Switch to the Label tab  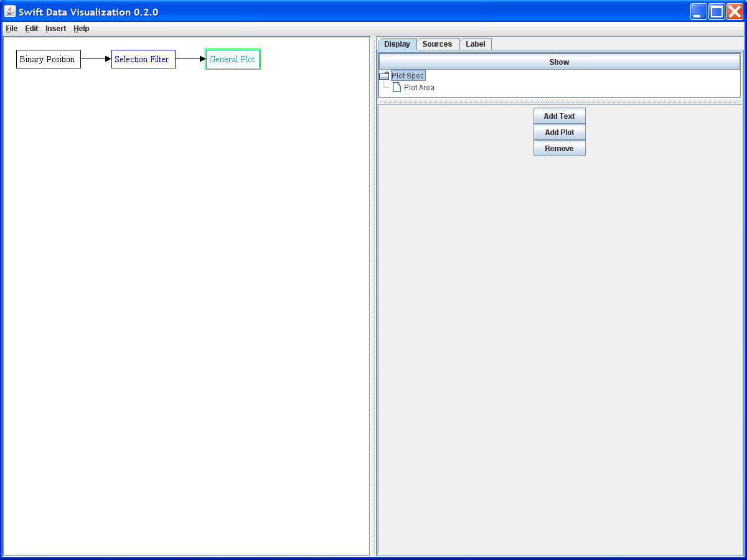click(x=476, y=44)
